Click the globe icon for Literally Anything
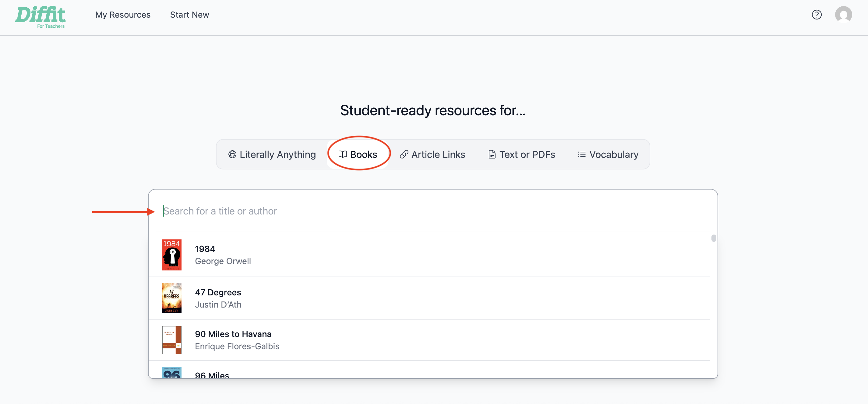868x404 pixels. (232, 154)
